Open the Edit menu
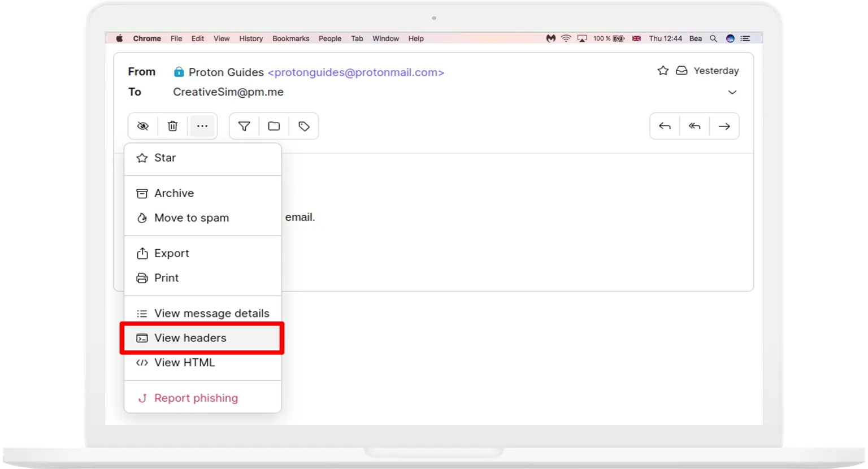This screenshot has width=868, height=469. click(x=198, y=38)
